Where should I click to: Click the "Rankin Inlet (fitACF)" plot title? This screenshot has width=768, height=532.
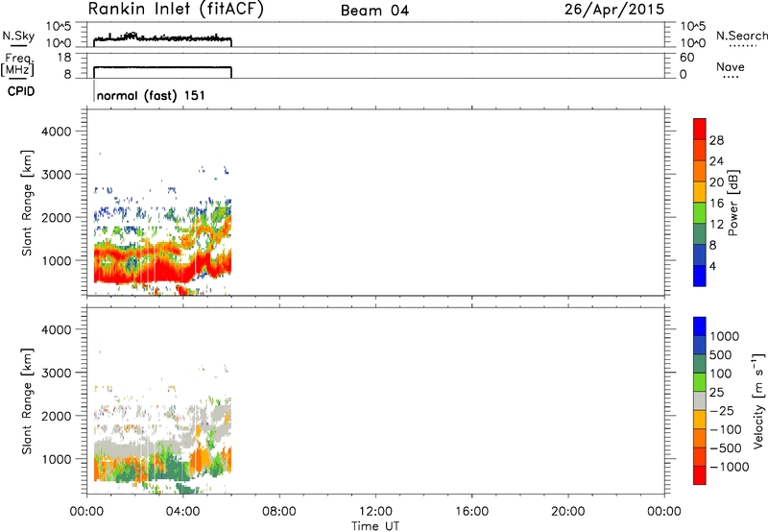(x=176, y=9)
